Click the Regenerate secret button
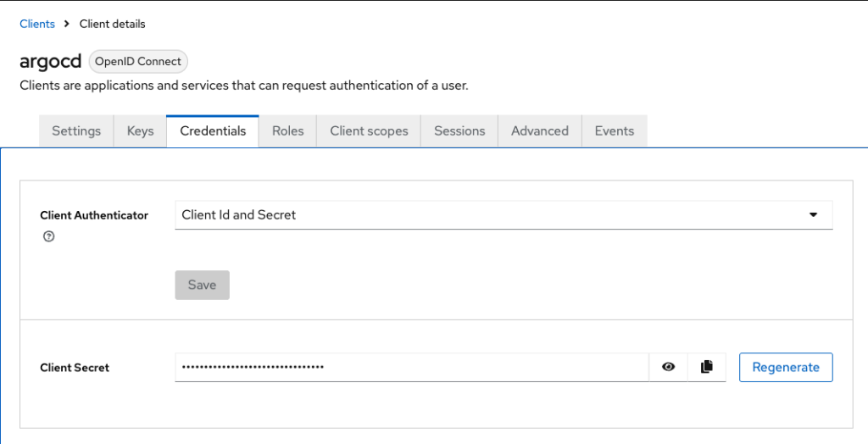Viewport: 868px width, 444px height. [786, 367]
